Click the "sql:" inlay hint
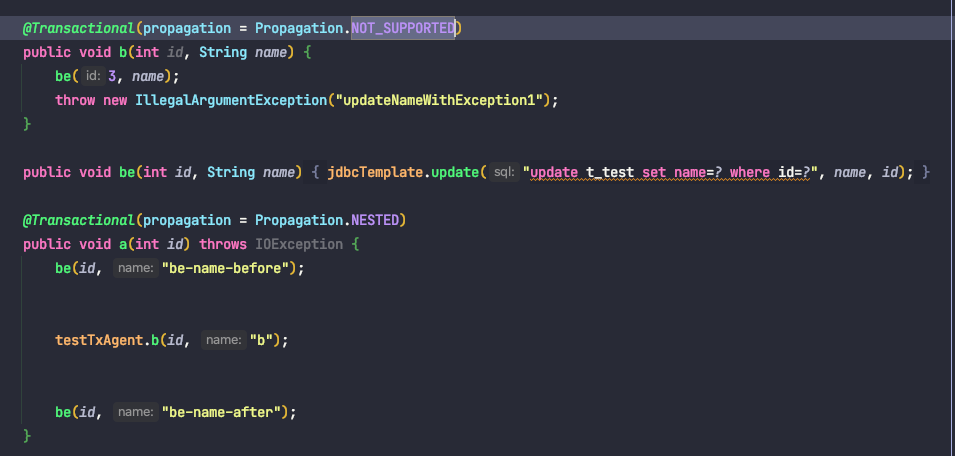Screen dimensions: 955x456 point(504,172)
